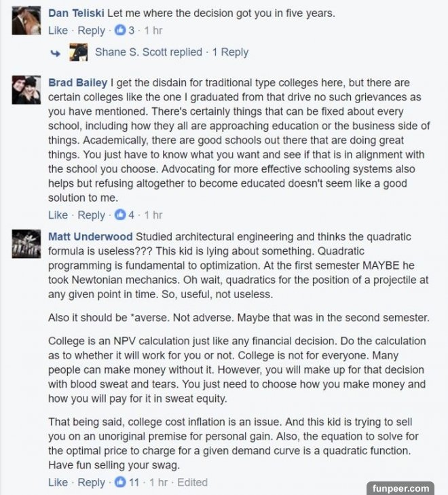Viewport: 448px width, 495px height.
Task: Click the like reaction icon on Matt Underwood's comment
Action: (x=120, y=483)
